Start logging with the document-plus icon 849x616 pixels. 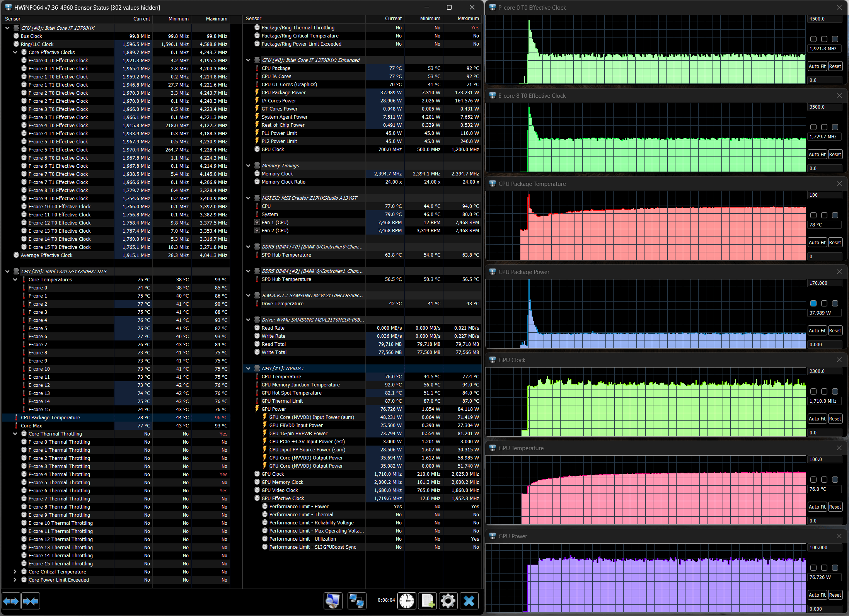point(428,601)
